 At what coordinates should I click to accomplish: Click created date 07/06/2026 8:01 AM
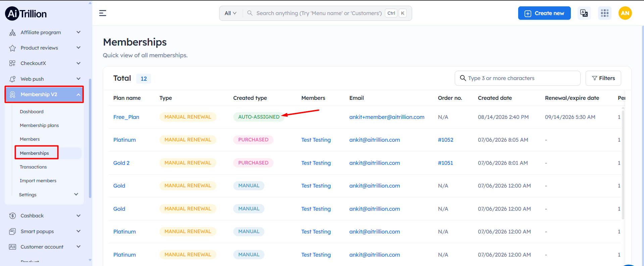tap(503, 163)
